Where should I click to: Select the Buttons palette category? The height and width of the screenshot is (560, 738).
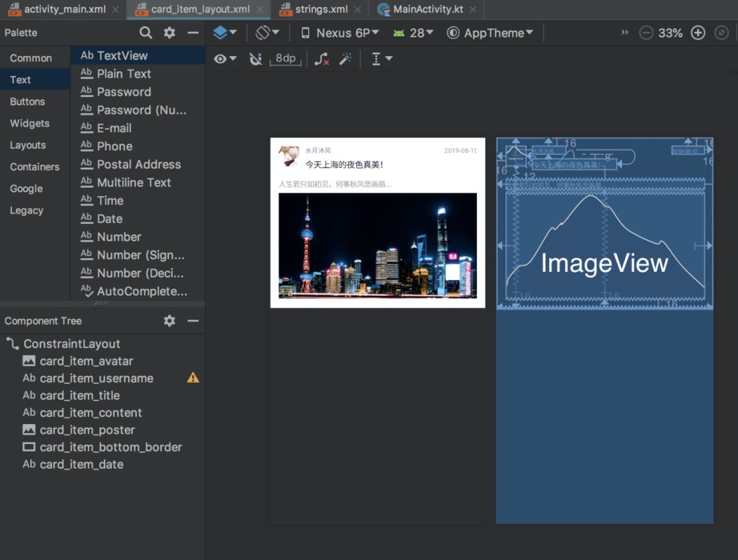click(27, 102)
